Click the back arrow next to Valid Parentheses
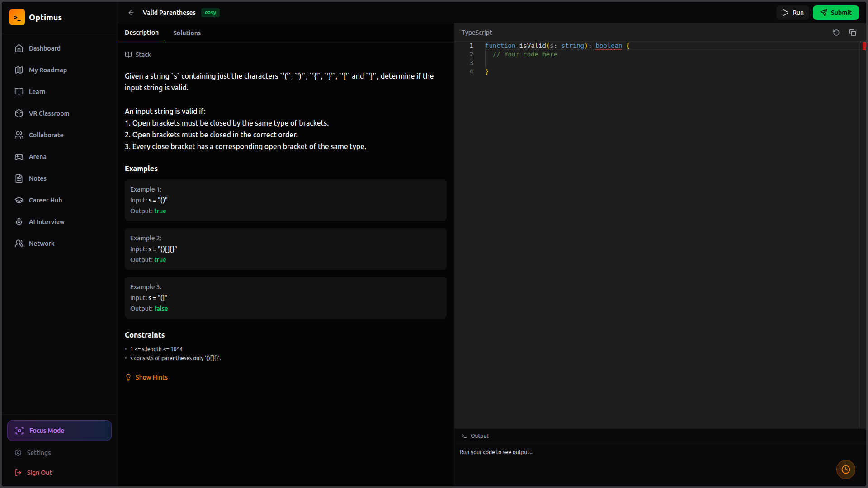The height and width of the screenshot is (488, 868). pyautogui.click(x=131, y=13)
